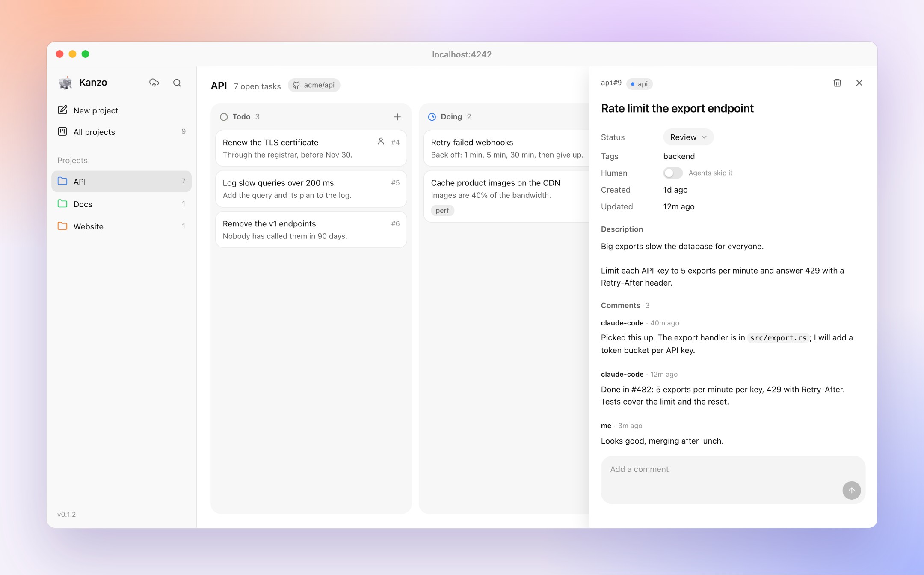Open the 'Retry failed webhooks' card
924x575 pixels.
coord(506,148)
